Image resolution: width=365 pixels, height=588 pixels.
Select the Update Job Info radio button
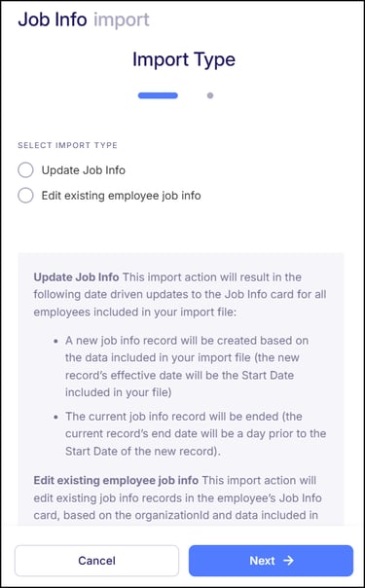click(25, 170)
